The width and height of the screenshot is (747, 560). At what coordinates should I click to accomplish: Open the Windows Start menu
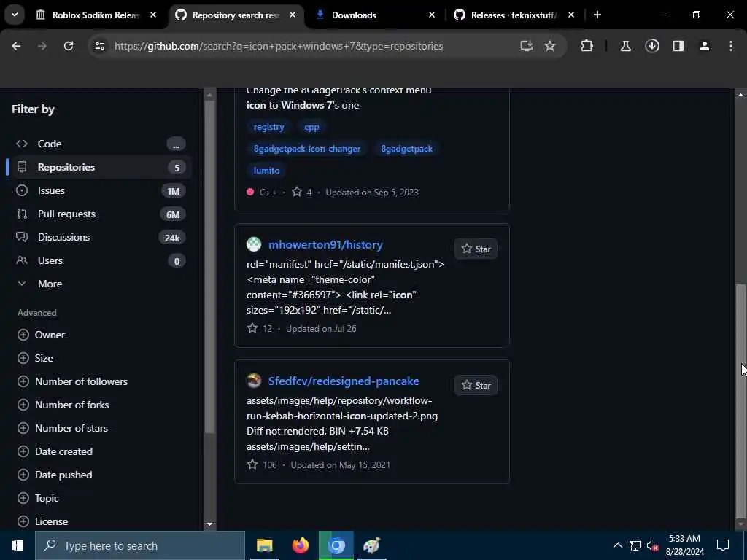(18, 545)
